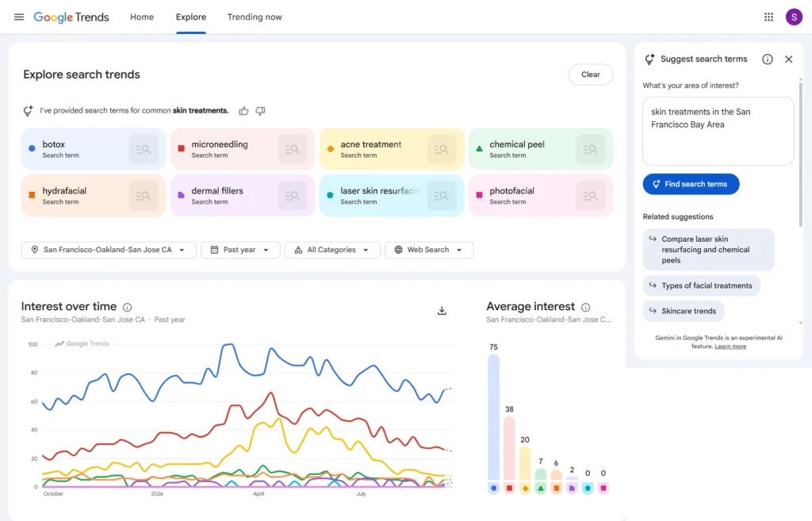Screen dimensions: 812x521
Task: Open the hamburger main menu
Action: [x=19, y=17]
